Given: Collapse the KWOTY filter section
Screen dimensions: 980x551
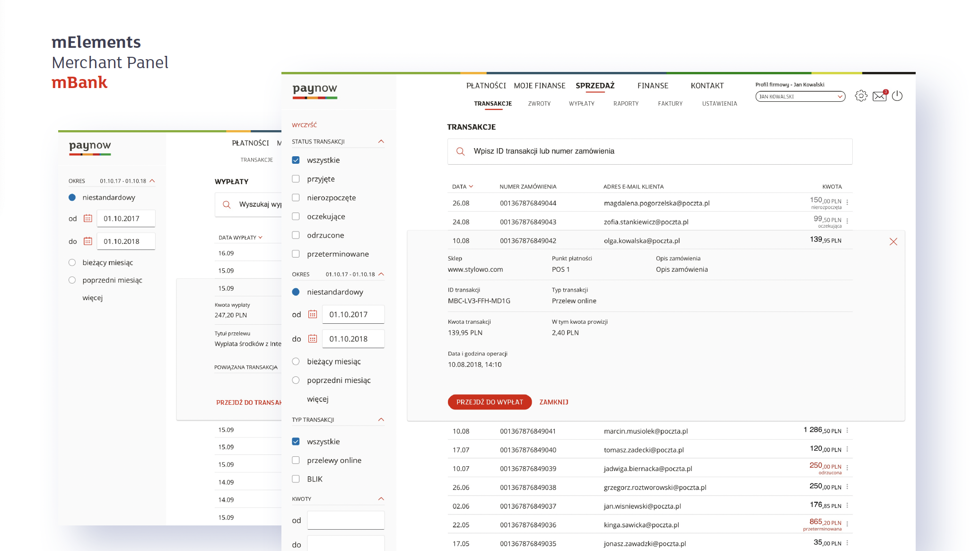Looking at the screenshot, I should tap(381, 499).
